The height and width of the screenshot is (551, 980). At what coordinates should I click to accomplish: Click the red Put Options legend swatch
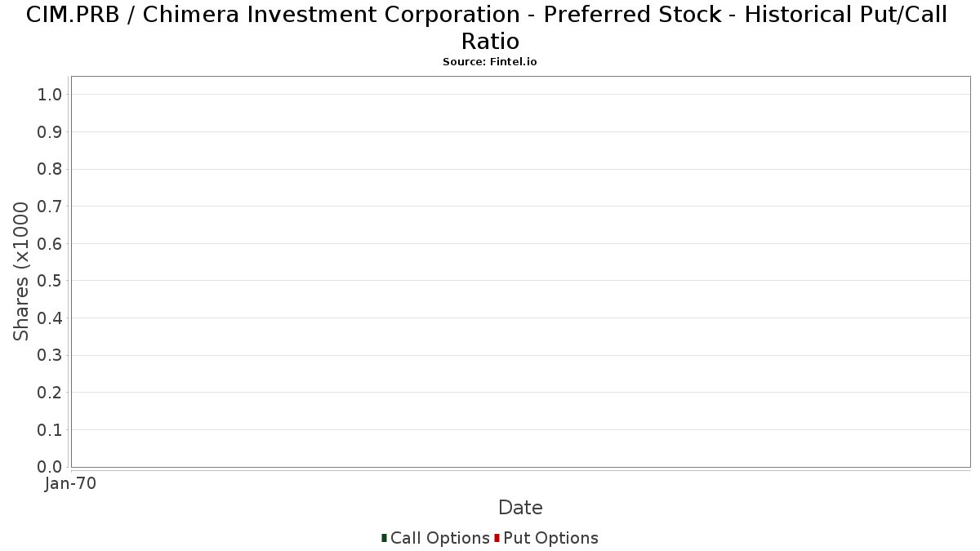tap(497, 538)
